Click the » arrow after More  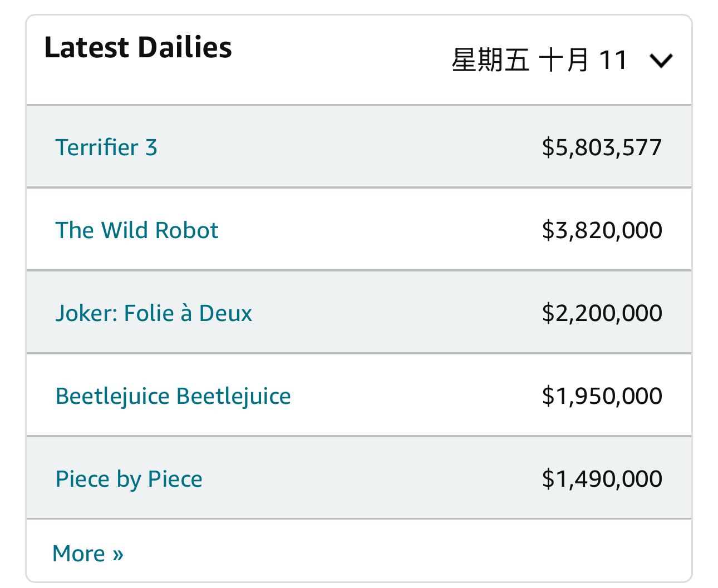point(117,554)
